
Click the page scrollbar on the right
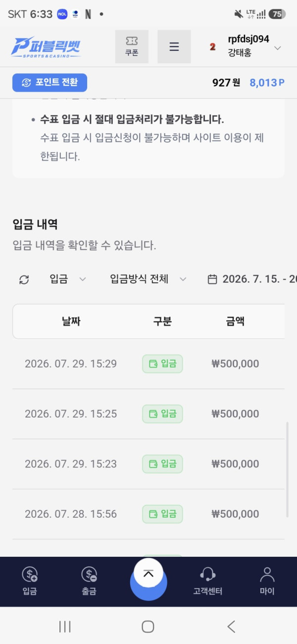click(288, 470)
